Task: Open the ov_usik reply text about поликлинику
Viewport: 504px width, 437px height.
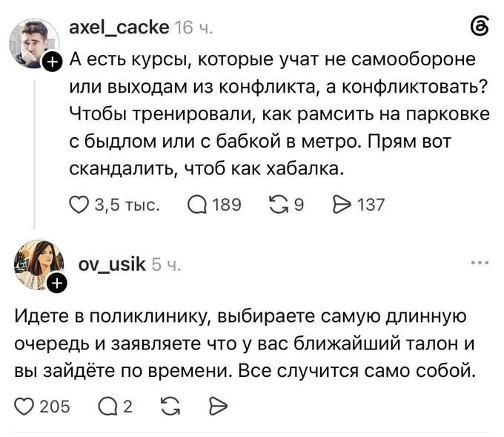Action: 245,344
